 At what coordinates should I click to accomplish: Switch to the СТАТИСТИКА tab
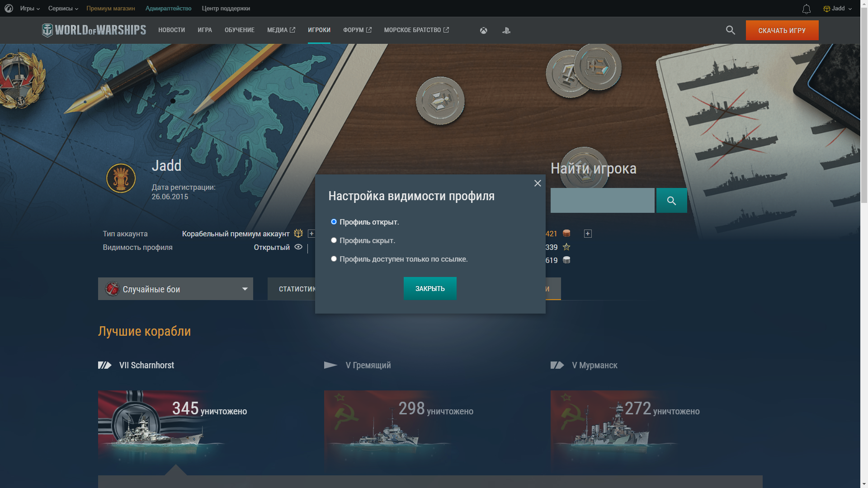point(292,289)
